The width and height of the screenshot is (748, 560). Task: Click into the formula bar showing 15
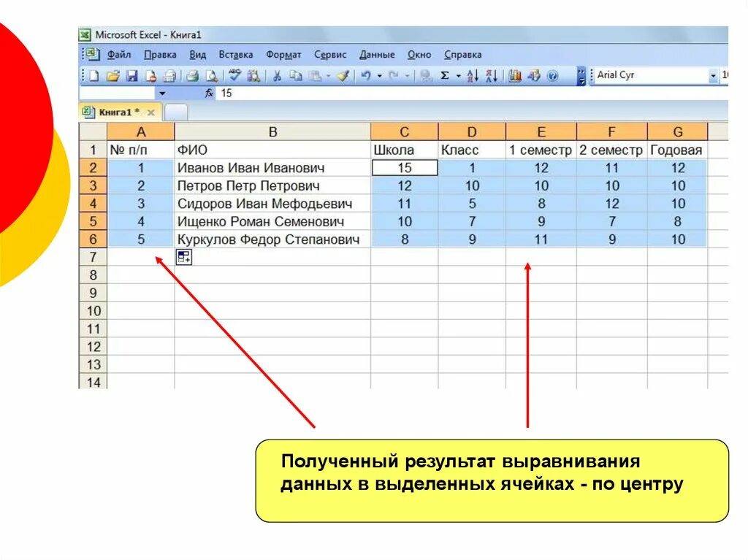tap(473, 93)
